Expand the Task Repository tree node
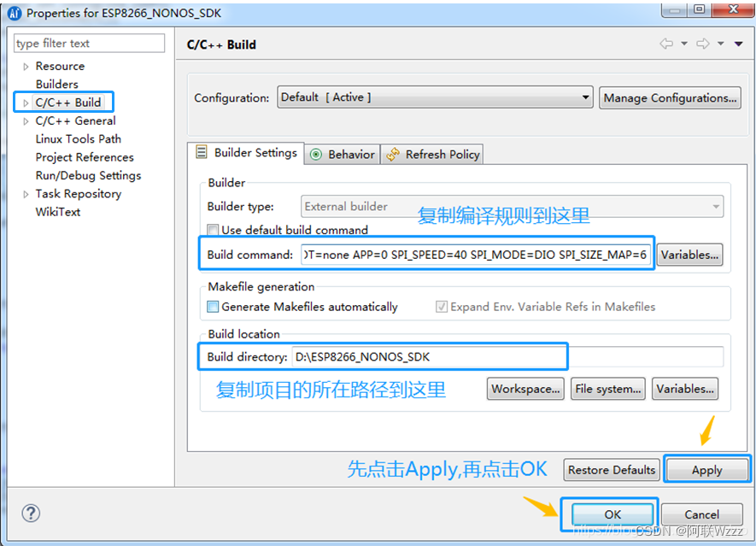This screenshot has width=756, height=546. pos(26,194)
